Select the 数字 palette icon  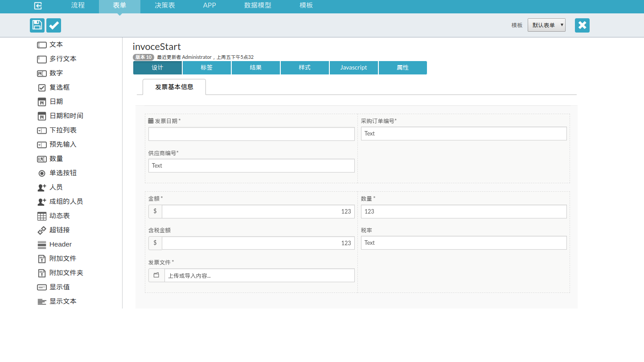coord(42,74)
